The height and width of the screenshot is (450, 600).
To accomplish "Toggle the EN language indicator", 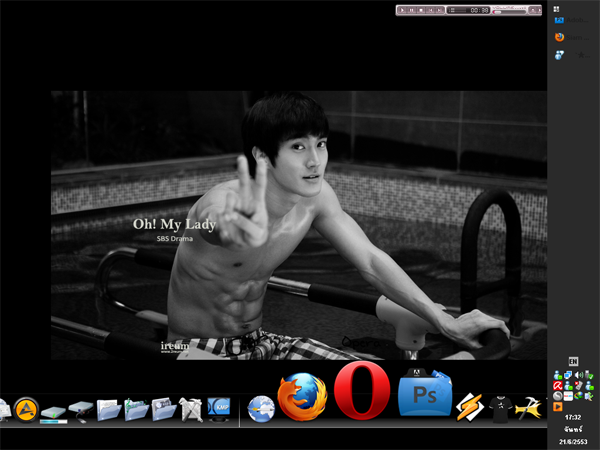I will 573,361.
